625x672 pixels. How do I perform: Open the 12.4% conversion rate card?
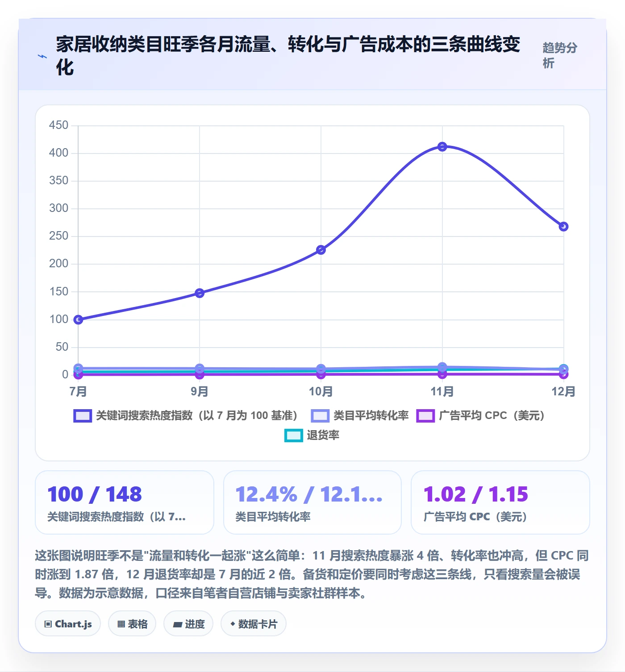point(312,502)
